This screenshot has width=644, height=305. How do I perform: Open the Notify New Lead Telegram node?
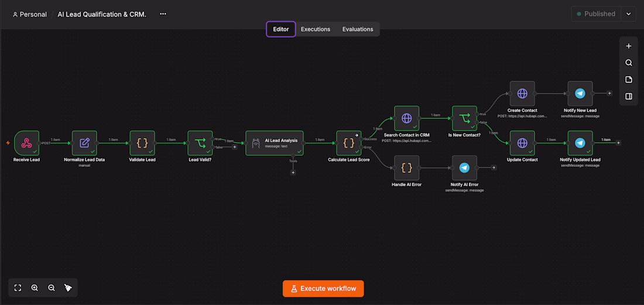(580, 93)
